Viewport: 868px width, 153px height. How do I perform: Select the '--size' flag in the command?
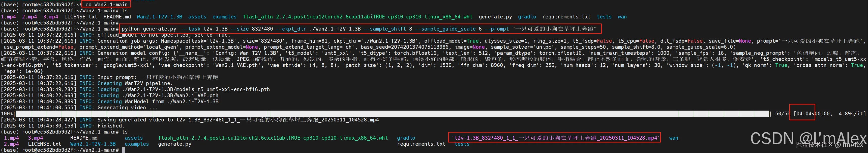coord(240,29)
